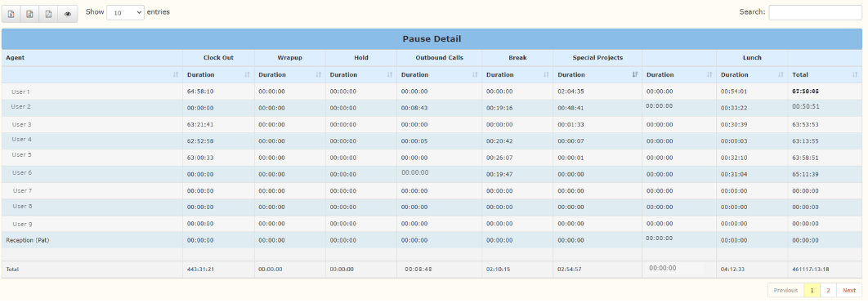Screen dimensions: 868x303
Task: Click User 2 lunch value 00:33:22
Action: tap(734, 109)
